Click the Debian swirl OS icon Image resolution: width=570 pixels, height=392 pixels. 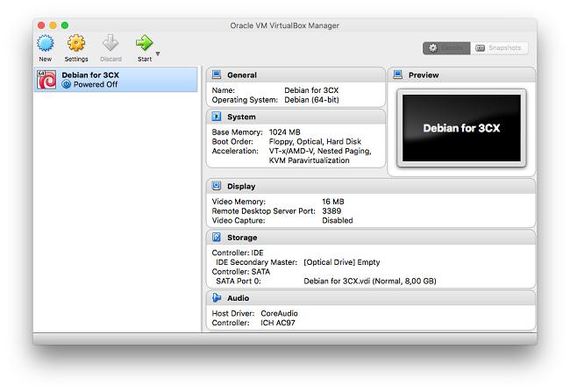(46, 80)
